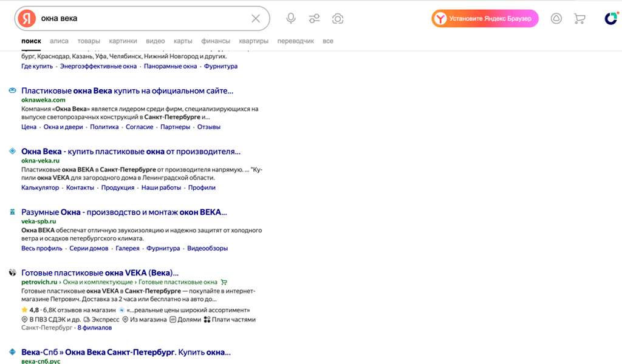Open Контакты sitelink

(80, 187)
